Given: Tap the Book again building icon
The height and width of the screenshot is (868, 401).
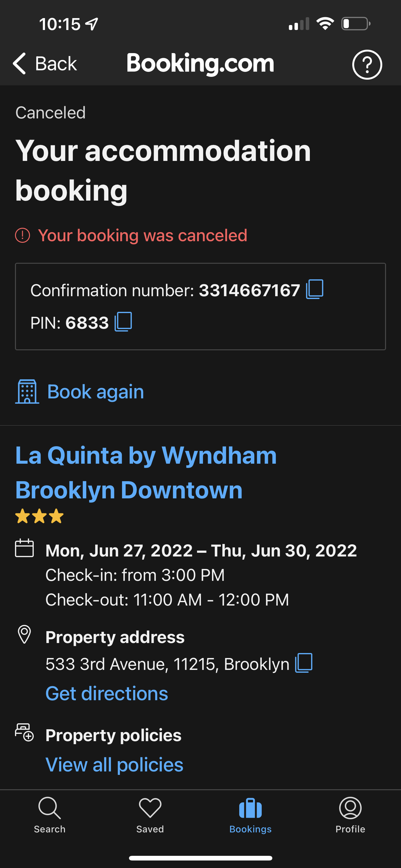Looking at the screenshot, I should click(27, 391).
